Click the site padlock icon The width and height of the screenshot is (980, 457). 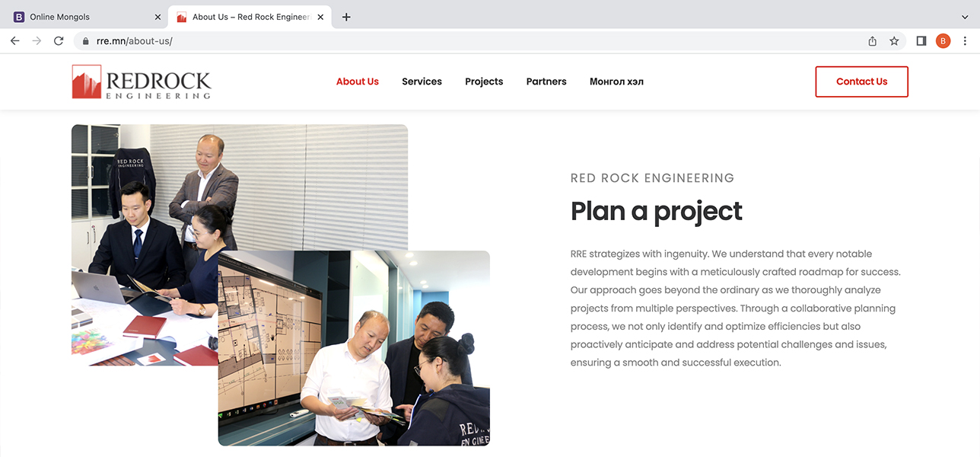pyautogui.click(x=86, y=41)
